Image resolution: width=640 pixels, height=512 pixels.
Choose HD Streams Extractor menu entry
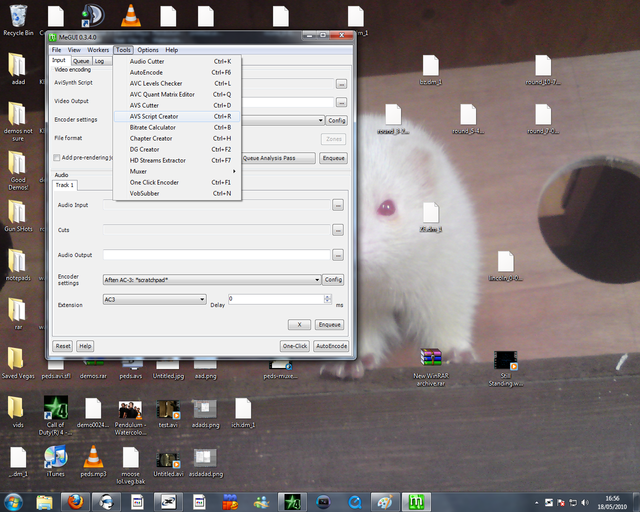pyautogui.click(x=177, y=160)
